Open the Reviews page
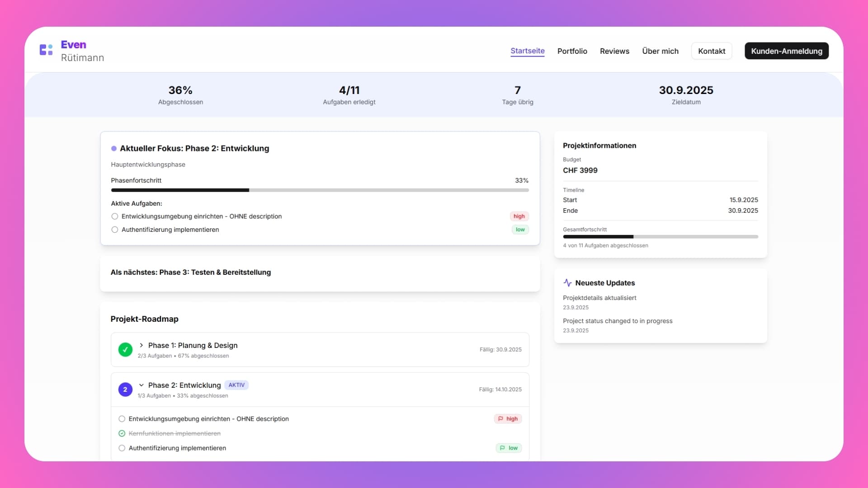The width and height of the screenshot is (868, 488). point(614,51)
